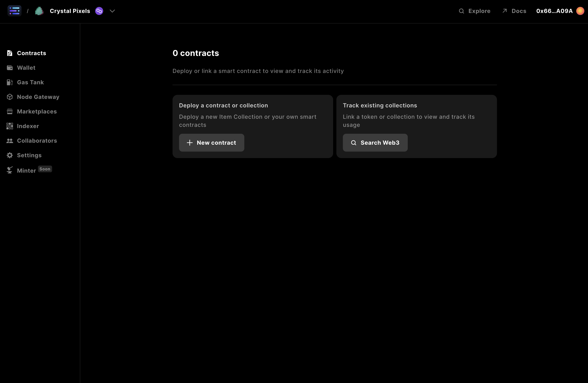The height and width of the screenshot is (383, 588).
Task: Click the Crystal Pixels project logo
Action: (x=39, y=11)
